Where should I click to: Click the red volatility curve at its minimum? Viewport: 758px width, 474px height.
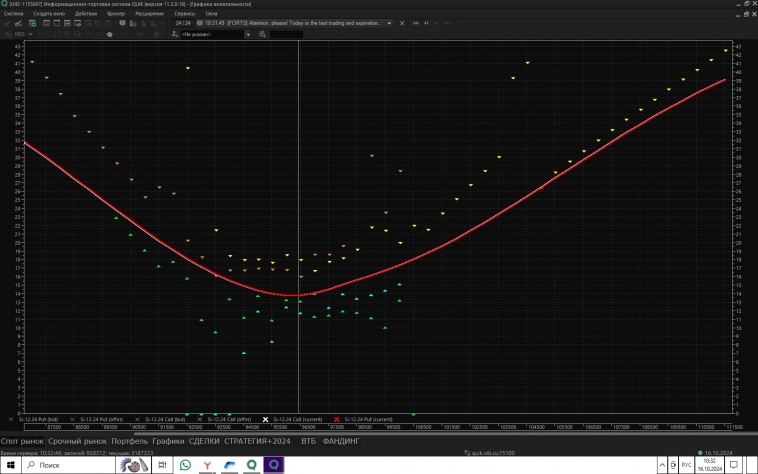pyautogui.click(x=292, y=295)
